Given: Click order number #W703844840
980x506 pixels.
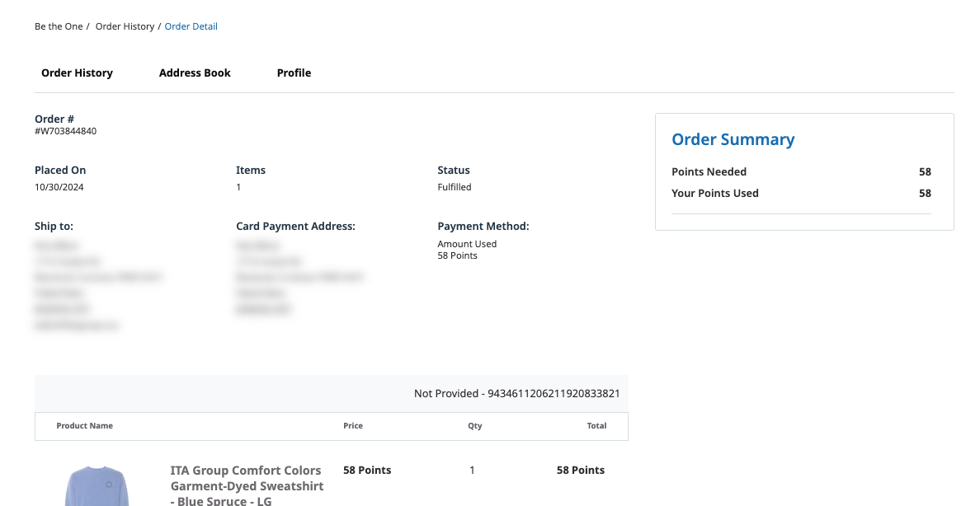Looking at the screenshot, I should (65, 131).
